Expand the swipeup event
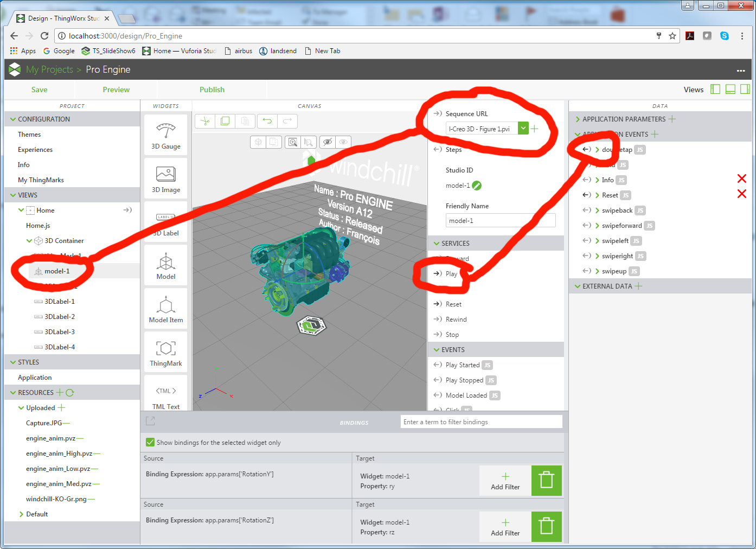This screenshot has width=756, height=549. (x=597, y=271)
